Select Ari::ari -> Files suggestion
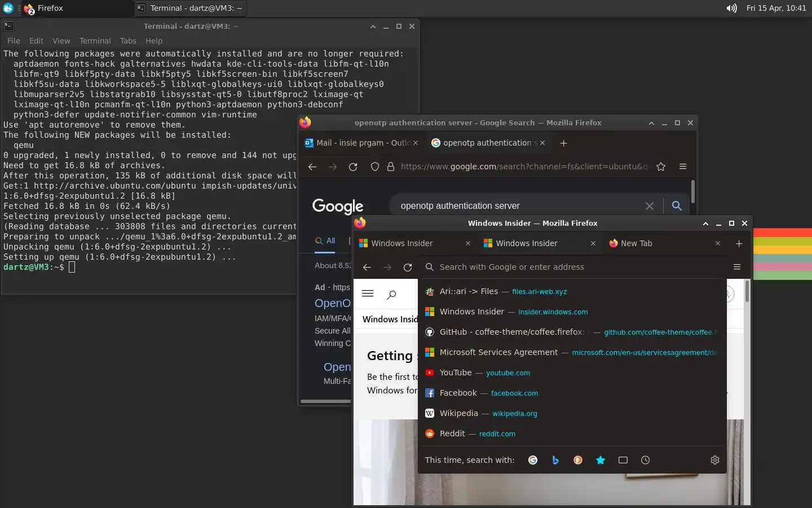Image resolution: width=812 pixels, height=508 pixels. pos(572,291)
